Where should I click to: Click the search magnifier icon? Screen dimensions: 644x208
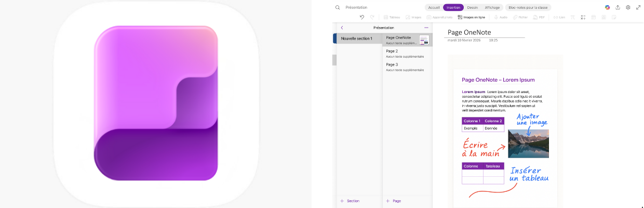pos(338,7)
